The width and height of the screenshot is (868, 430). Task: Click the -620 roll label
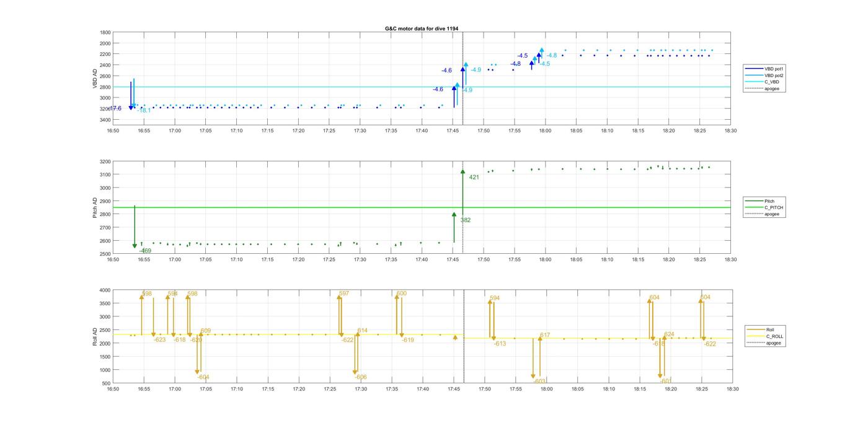[196, 340]
